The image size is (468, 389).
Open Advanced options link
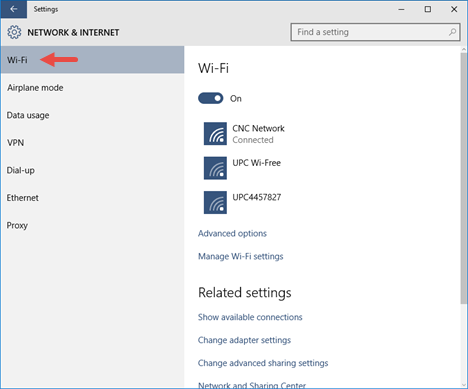tap(232, 233)
